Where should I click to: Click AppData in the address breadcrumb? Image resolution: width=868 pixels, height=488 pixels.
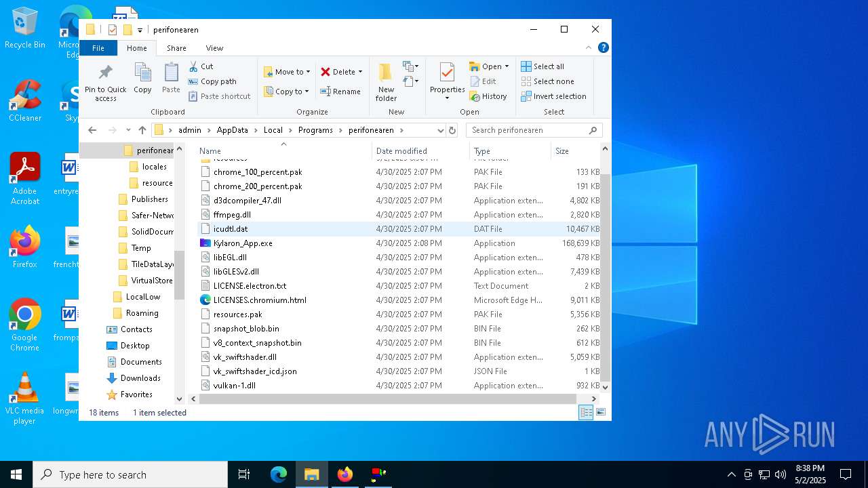[x=232, y=130]
